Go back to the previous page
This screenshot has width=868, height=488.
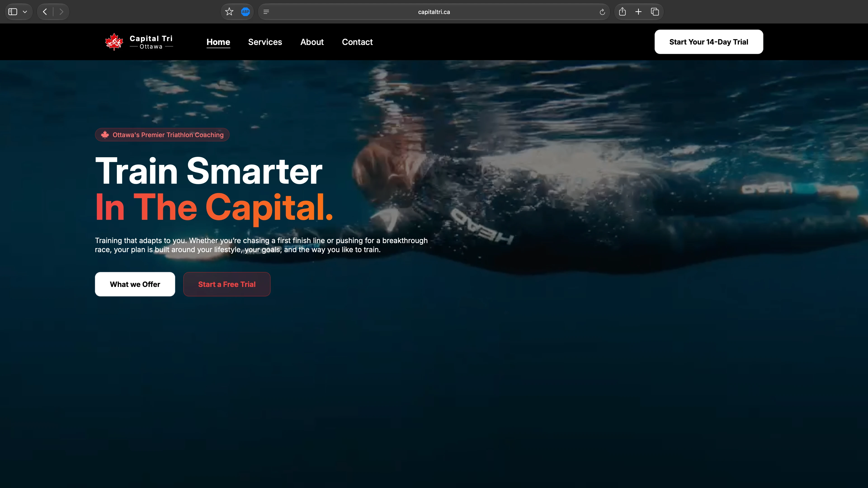45,12
